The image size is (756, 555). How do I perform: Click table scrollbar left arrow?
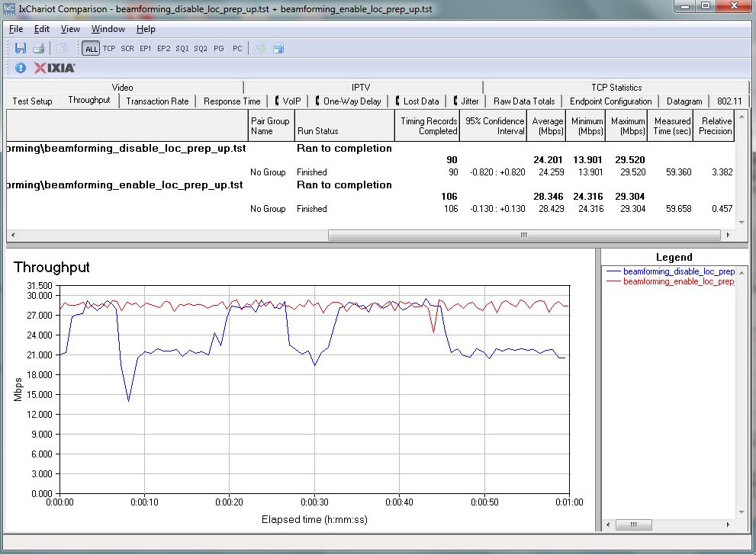coord(12,235)
